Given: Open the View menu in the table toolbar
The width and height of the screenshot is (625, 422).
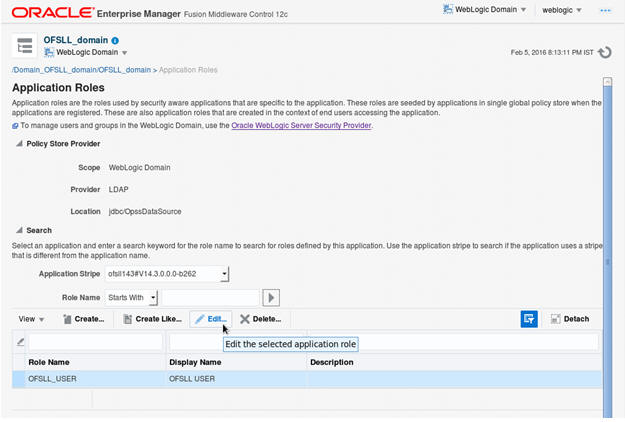Looking at the screenshot, I should [31, 319].
